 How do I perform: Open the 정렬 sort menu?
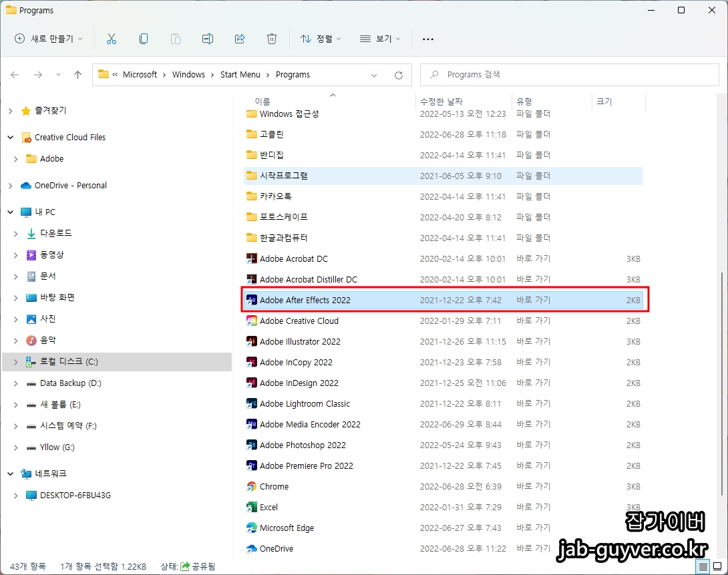click(321, 39)
